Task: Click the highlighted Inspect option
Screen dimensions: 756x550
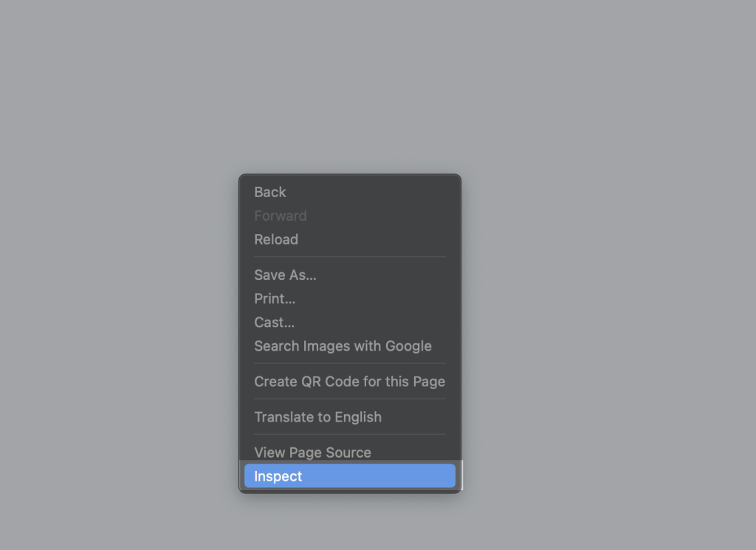Action: click(278, 476)
